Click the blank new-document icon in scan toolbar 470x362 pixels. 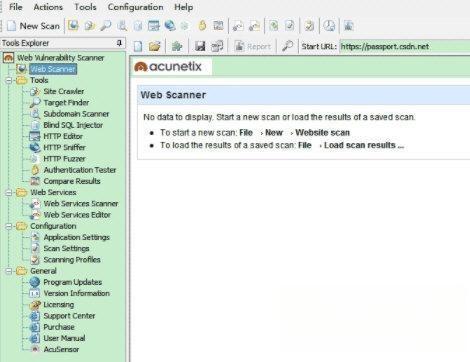click(x=138, y=46)
